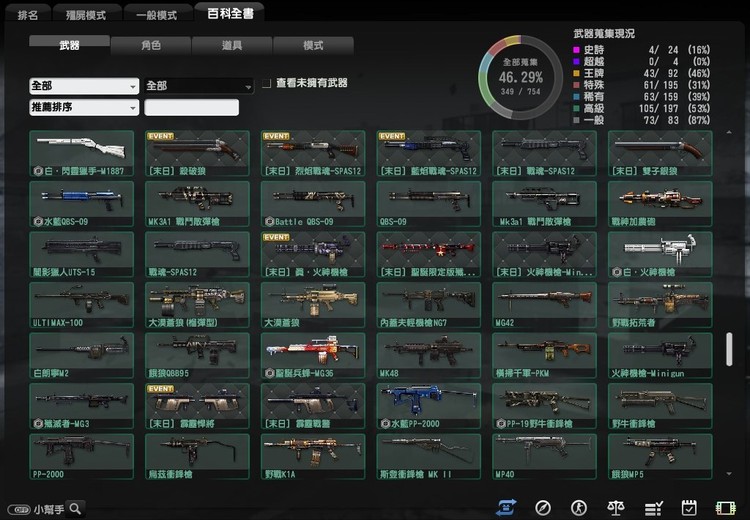Click the film strip icon at bottom right

tap(725, 507)
